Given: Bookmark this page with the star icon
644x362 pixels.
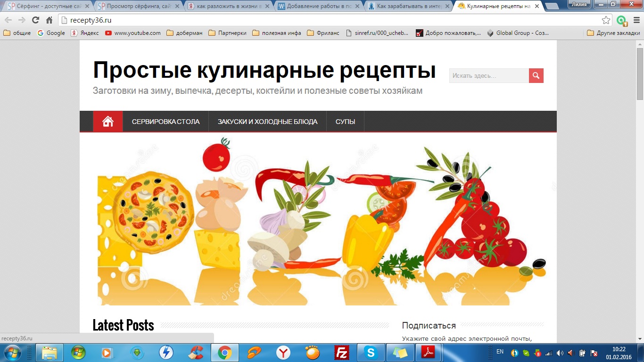Looking at the screenshot, I should pyautogui.click(x=606, y=20).
